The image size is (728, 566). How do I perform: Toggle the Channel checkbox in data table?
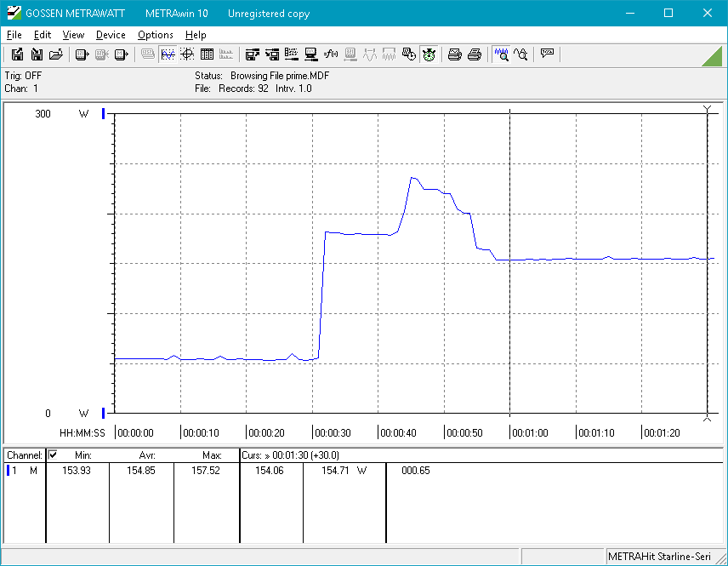pyautogui.click(x=53, y=455)
